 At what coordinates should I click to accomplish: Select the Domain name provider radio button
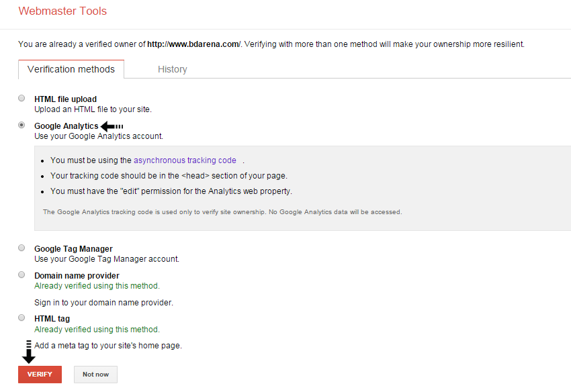coord(22,275)
